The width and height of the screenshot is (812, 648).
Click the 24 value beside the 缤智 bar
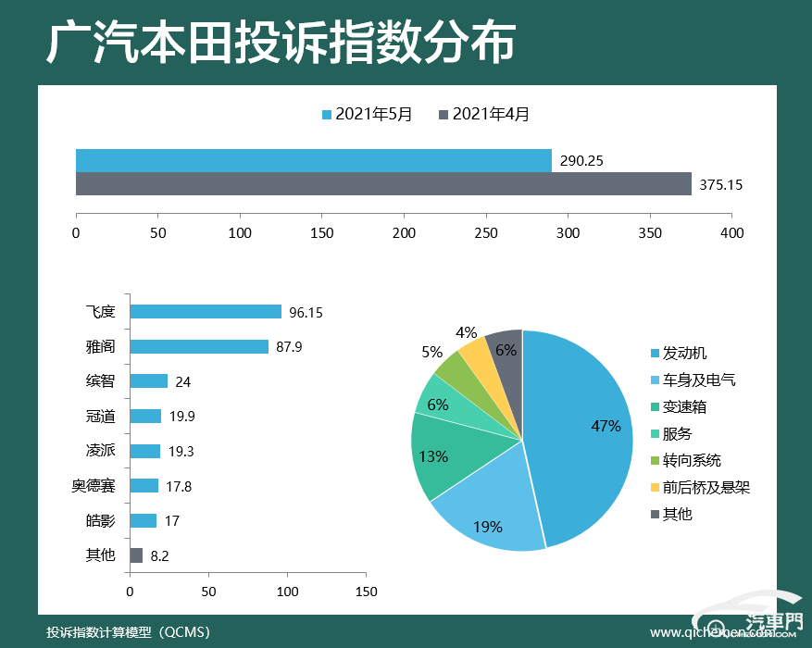coord(183,382)
